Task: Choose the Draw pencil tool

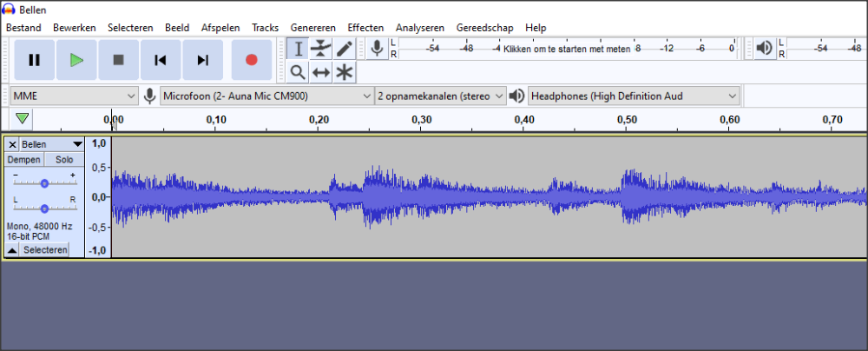Action: click(345, 49)
